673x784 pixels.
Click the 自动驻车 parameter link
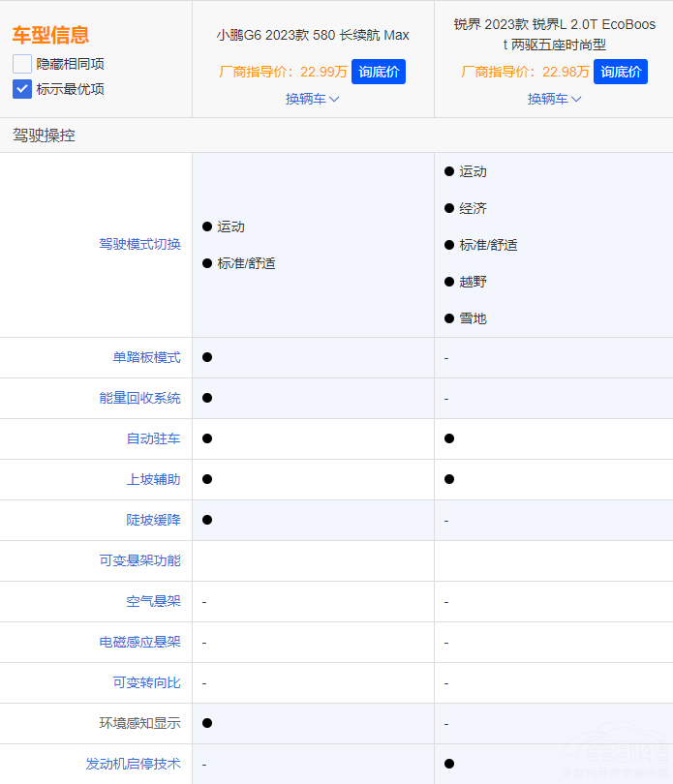point(153,439)
